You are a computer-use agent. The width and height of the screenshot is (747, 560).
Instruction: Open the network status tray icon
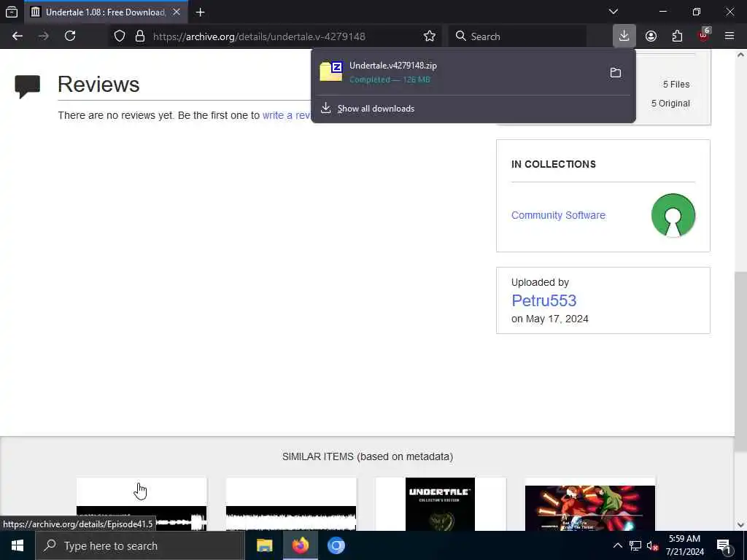click(x=635, y=545)
